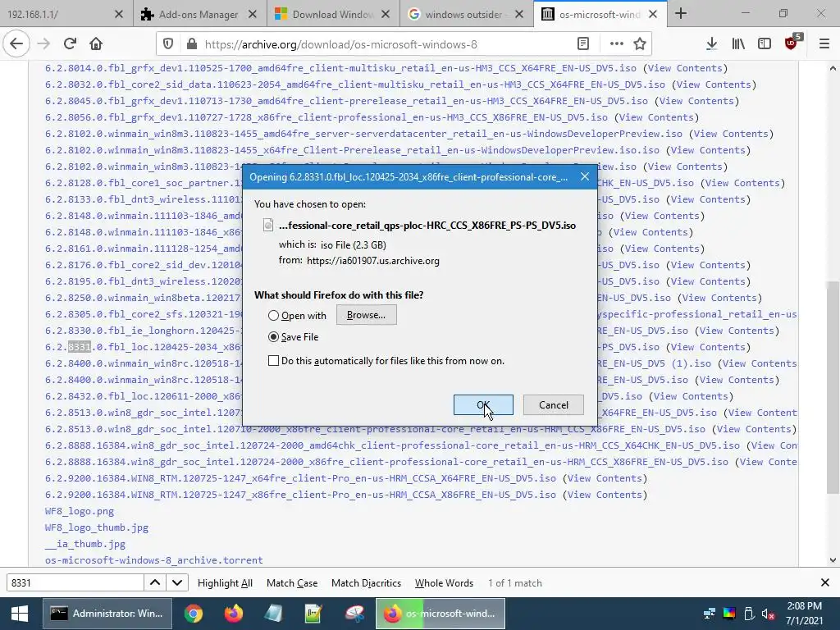Viewport: 840px width, 630px height.
Task: Open the Library bookshelf icon
Action: [738, 44]
